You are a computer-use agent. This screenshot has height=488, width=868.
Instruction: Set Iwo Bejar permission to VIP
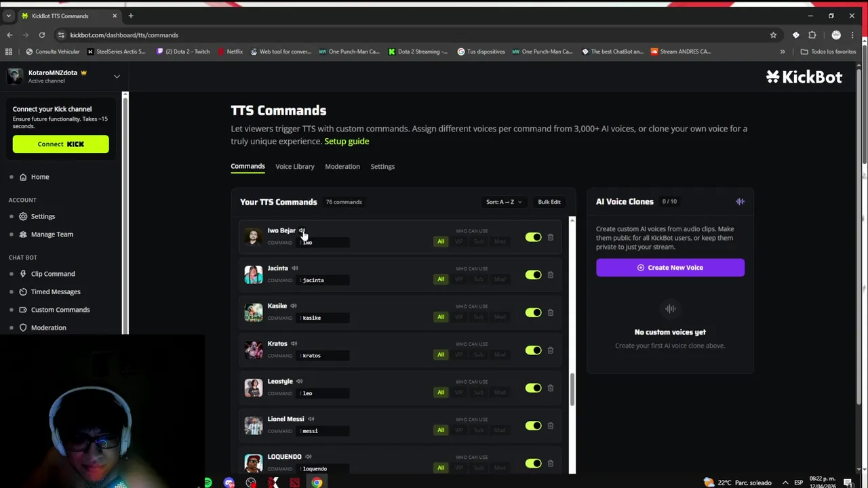(x=459, y=241)
